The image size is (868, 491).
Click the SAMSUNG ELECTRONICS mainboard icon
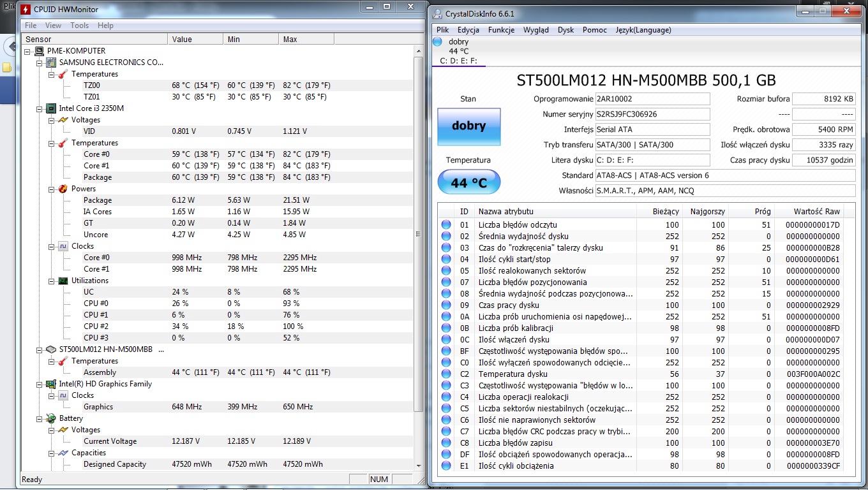click(51, 62)
